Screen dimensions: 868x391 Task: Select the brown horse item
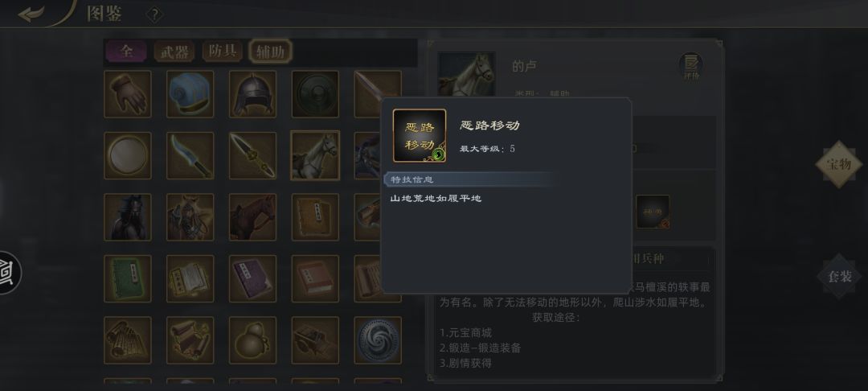pyautogui.click(x=252, y=217)
